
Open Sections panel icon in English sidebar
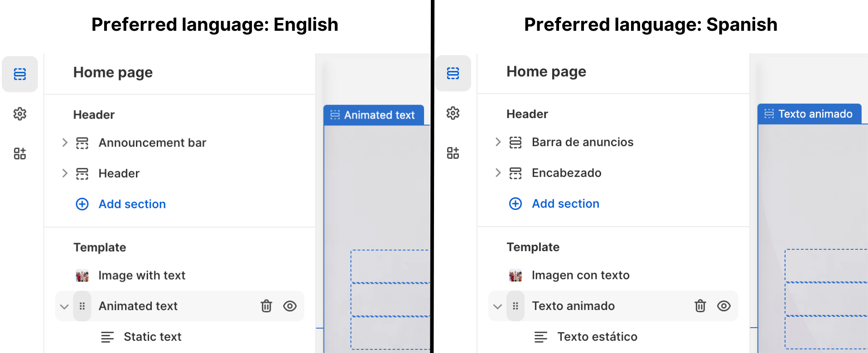tap(20, 74)
